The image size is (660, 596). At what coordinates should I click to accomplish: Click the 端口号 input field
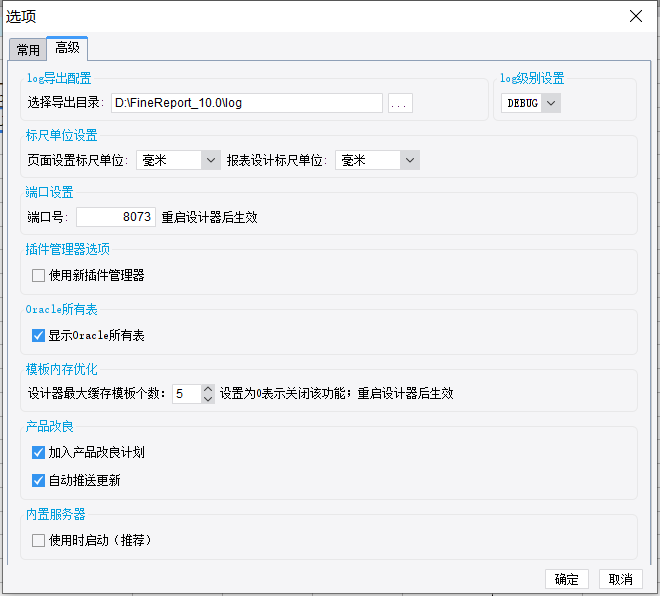tap(116, 217)
